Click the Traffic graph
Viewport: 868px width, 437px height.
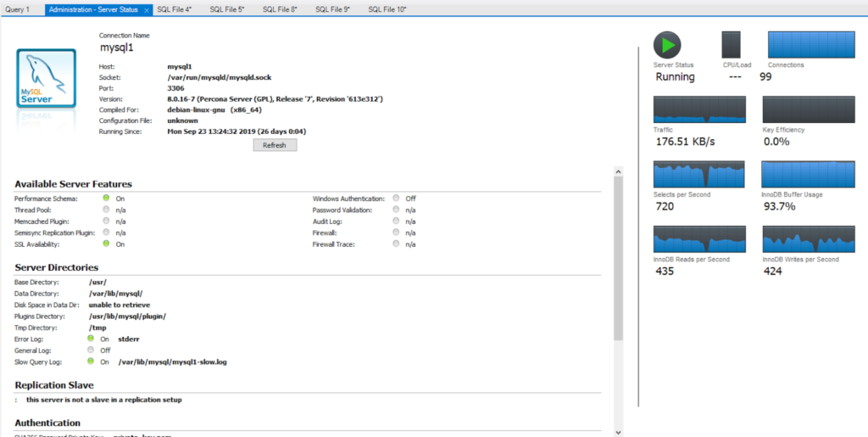point(699,109)
